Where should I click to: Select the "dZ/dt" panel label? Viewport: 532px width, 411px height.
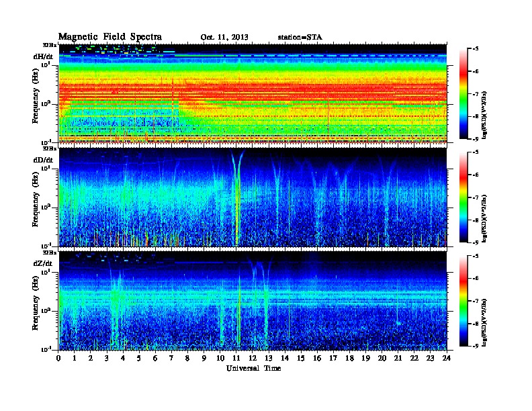point(43,263)
